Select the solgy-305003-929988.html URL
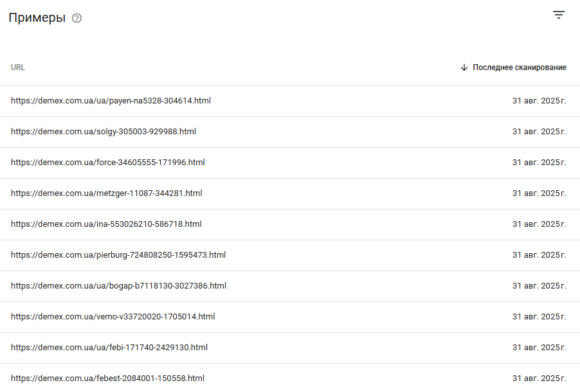The image size is (580, 392). (x=104, y=132)
